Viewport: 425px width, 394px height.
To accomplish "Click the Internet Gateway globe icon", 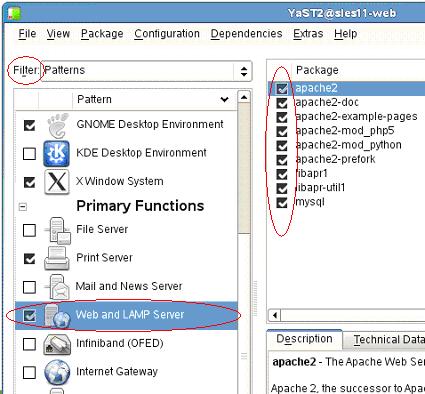I will (x=57, y=372).
